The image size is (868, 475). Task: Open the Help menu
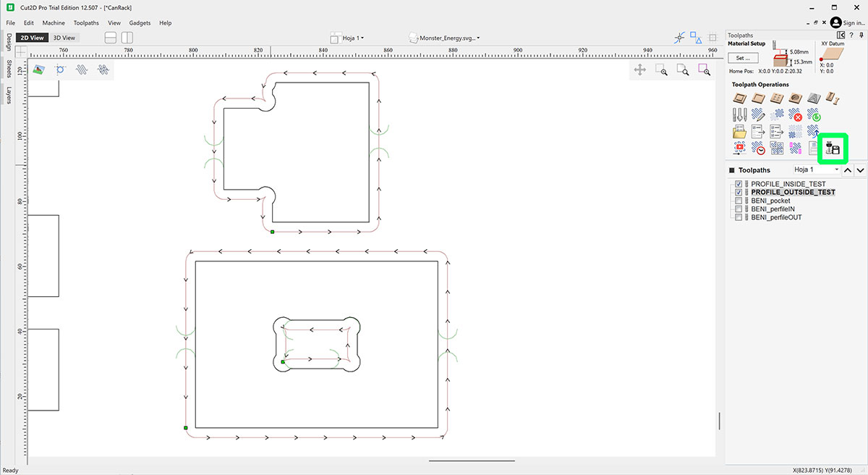(x=166, y=23)
